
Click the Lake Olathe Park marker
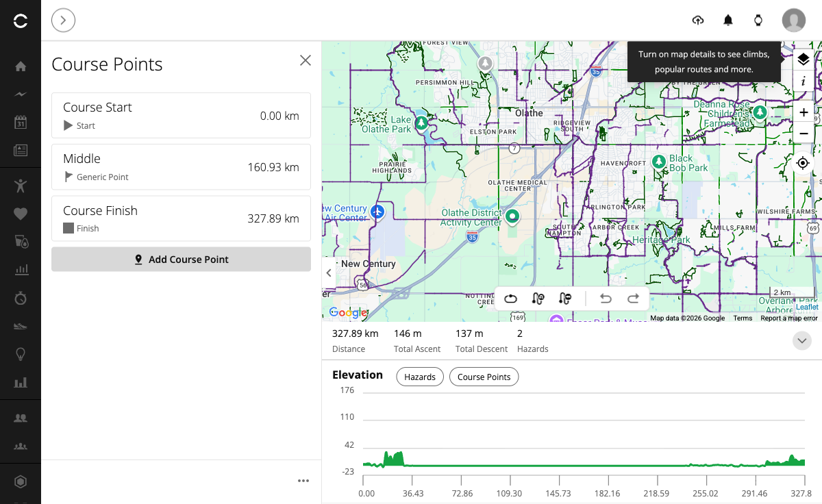tap(422, 123)
